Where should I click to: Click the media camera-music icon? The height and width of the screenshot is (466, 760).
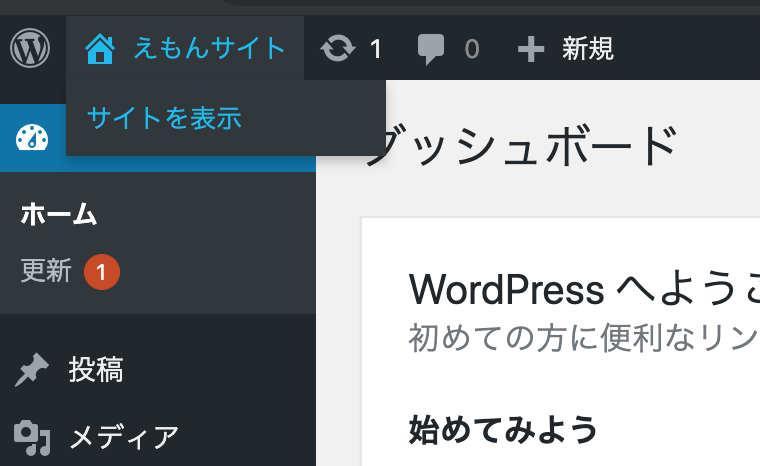coord(32,438)
